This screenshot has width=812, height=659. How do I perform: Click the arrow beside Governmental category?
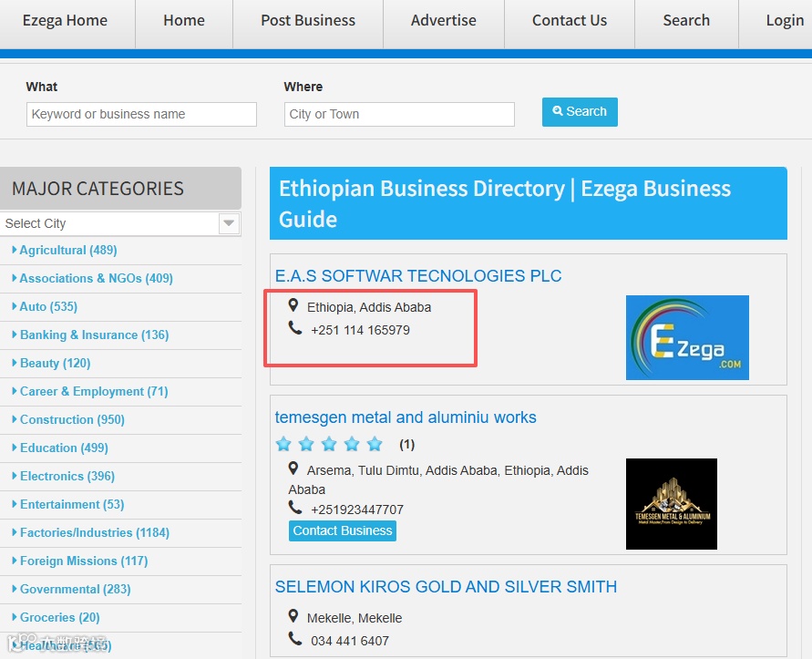[x=15, y=589]
